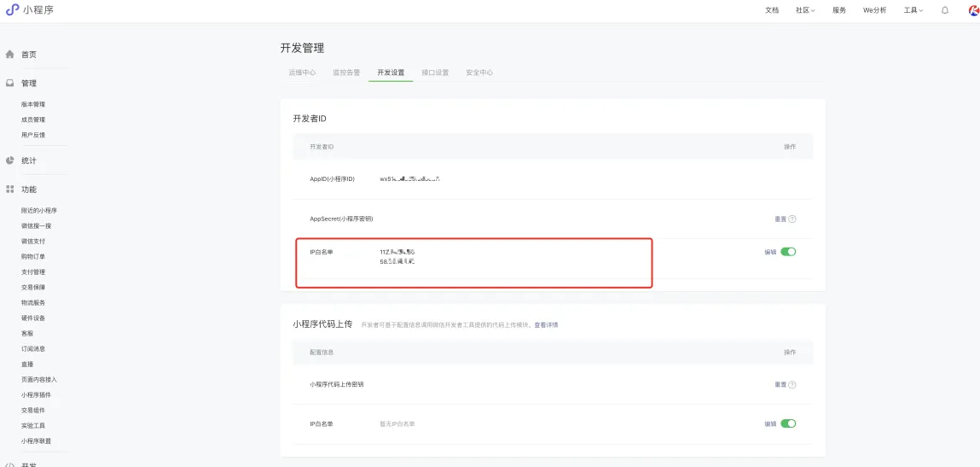
Task: Switch to the 接口设置 tab
Action: pos(435,73)
